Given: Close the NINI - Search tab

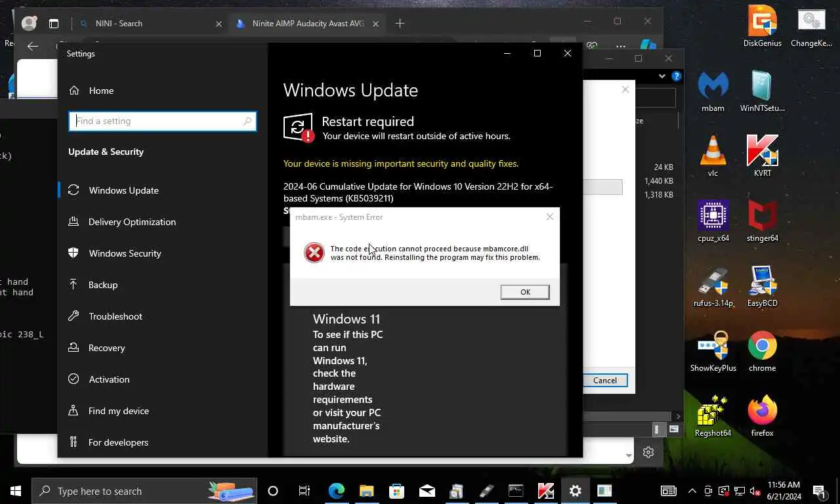Looking at the screenshot, I should 219,24.
